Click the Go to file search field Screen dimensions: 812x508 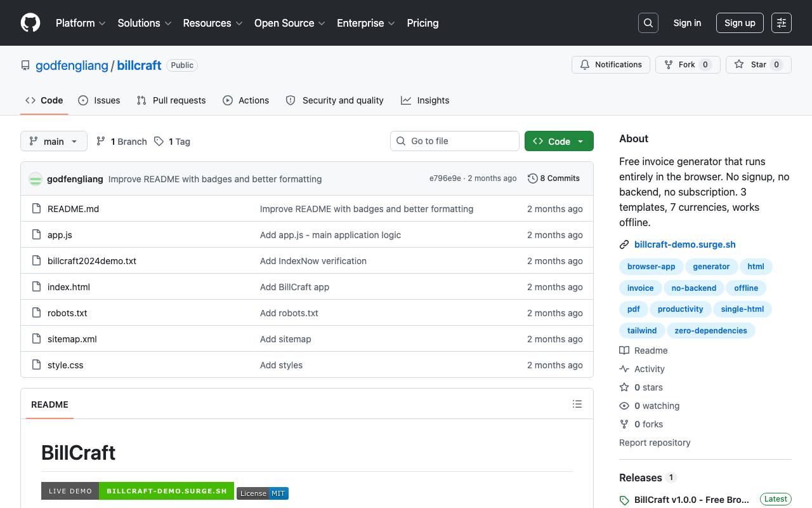pyautogui.click(x=455, y=141)
